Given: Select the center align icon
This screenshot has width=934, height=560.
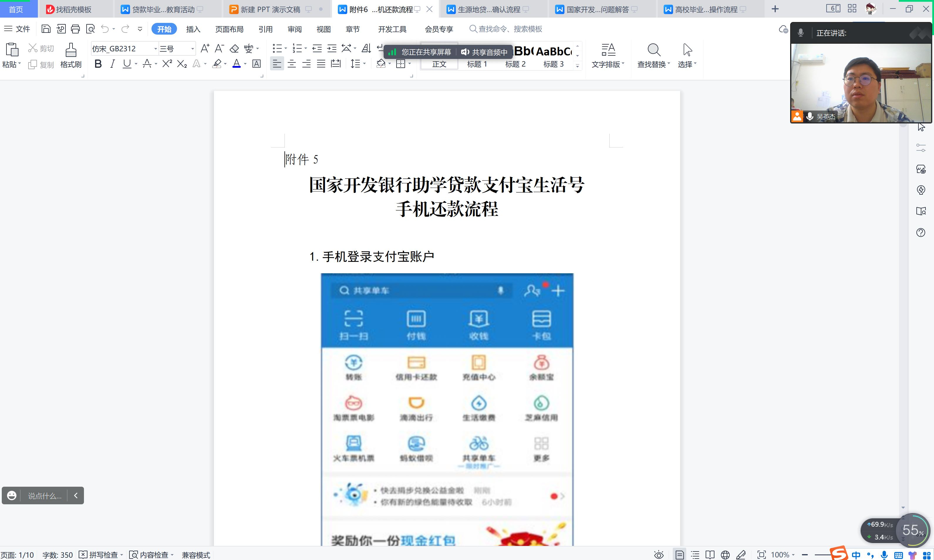Looking at the screenshot, I should coord(291,64).
